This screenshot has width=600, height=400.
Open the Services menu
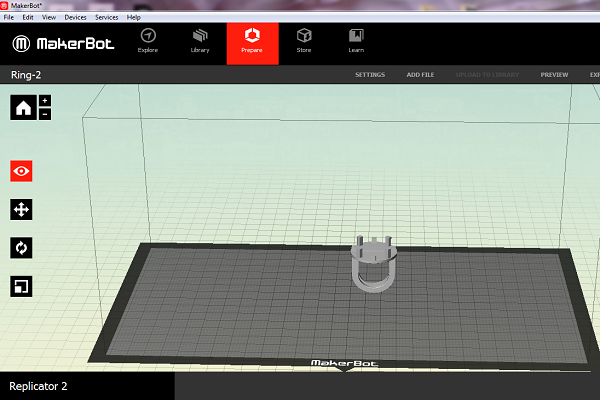coord(106,17)
